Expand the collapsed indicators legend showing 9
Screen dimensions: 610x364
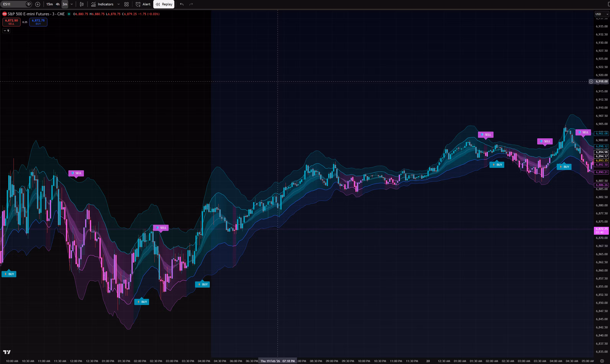(x=6, y=31)
